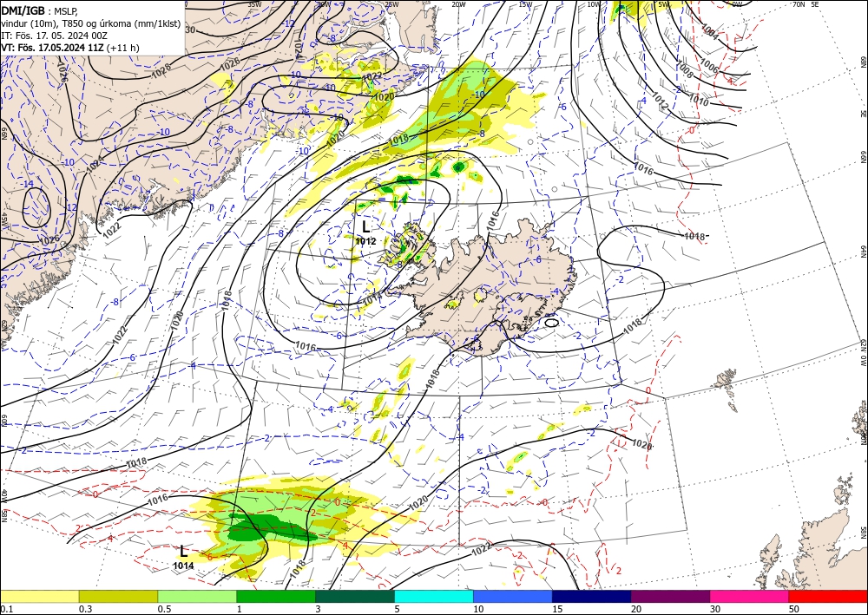Click the Iceland landmass on the map

(x=487, y=288)
